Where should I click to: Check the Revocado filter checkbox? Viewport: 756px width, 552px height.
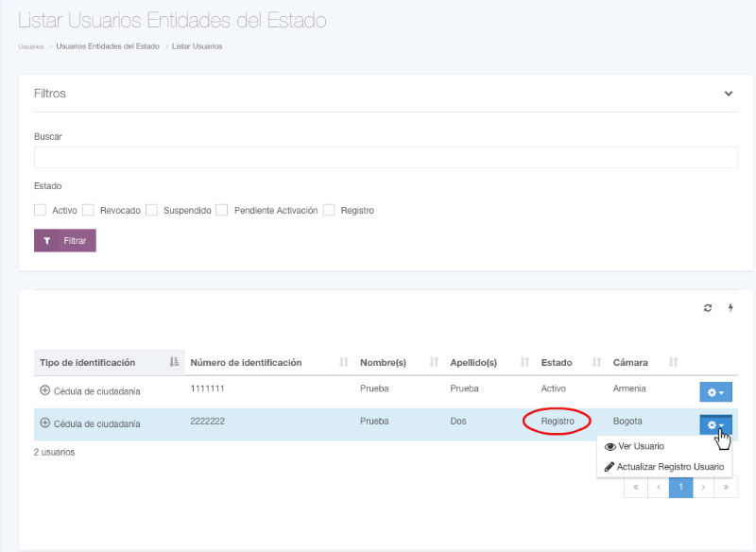(88, 210)
